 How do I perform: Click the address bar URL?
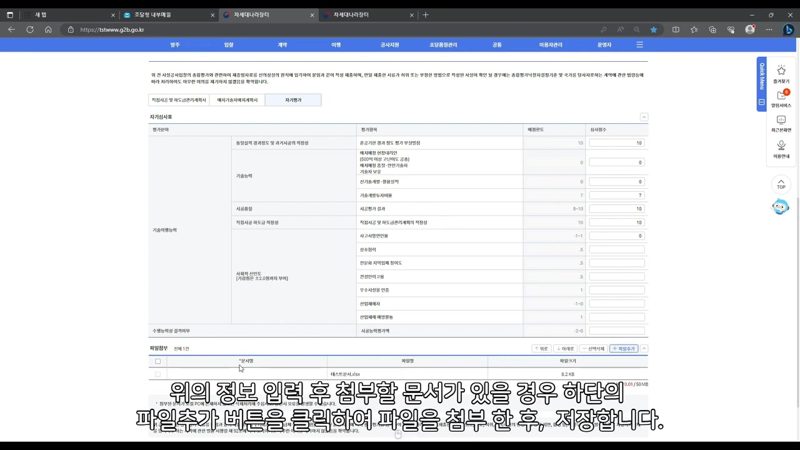click(x=112, y=30)
